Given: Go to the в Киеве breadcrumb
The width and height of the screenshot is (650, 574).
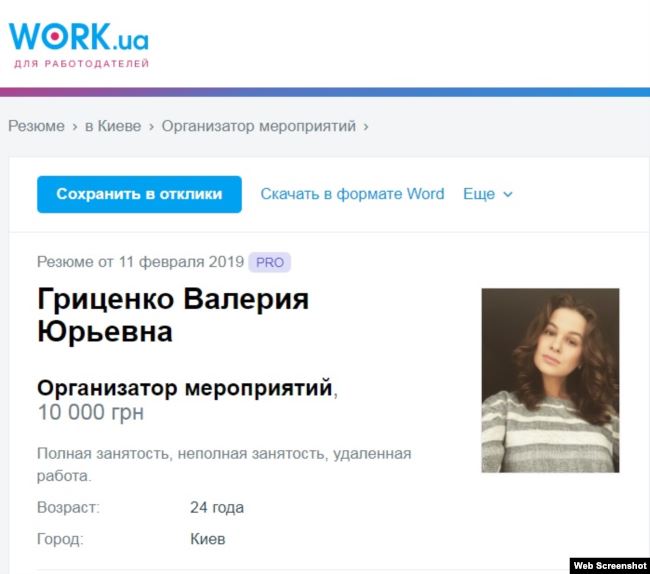Looking at the screenshot, I should [x=112, y=126].
